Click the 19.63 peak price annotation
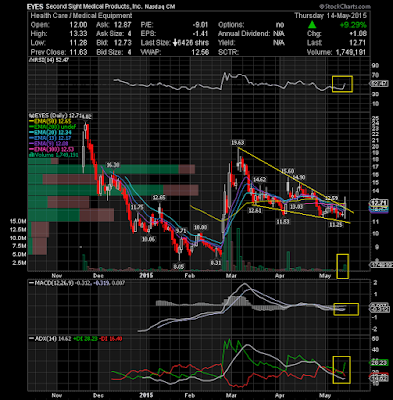393x400 pixels. (238, 143)
